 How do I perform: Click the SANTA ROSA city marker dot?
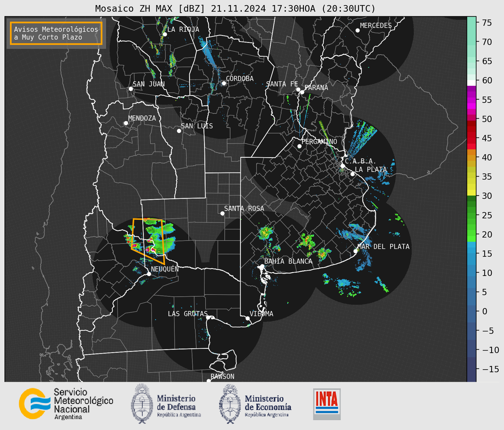(222, 213)
